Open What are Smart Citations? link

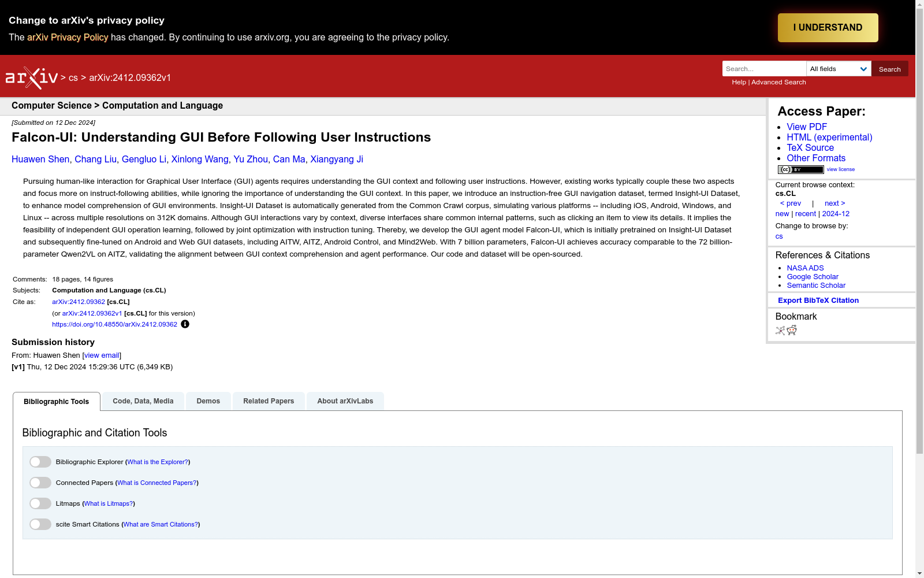[161, 524]
